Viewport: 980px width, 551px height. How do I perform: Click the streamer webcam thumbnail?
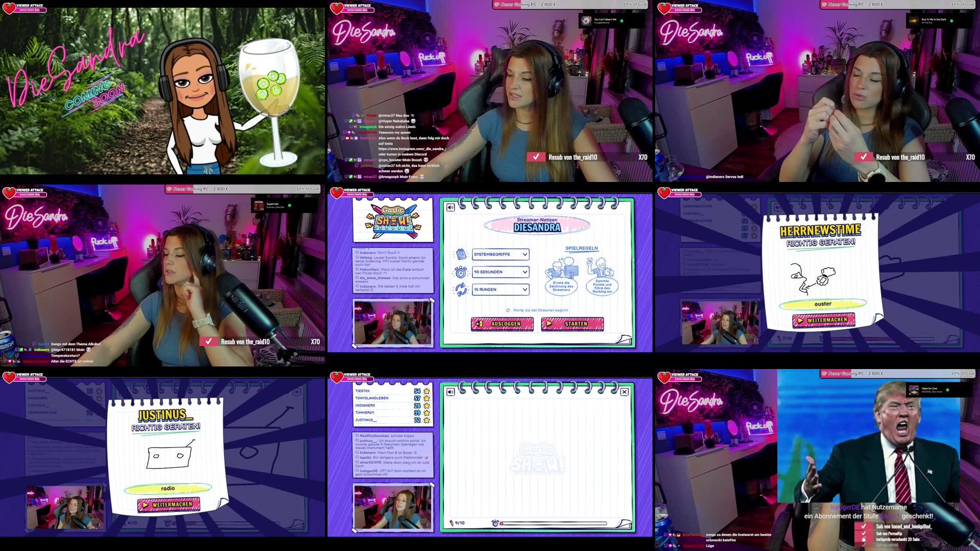(x=392, y=322)
